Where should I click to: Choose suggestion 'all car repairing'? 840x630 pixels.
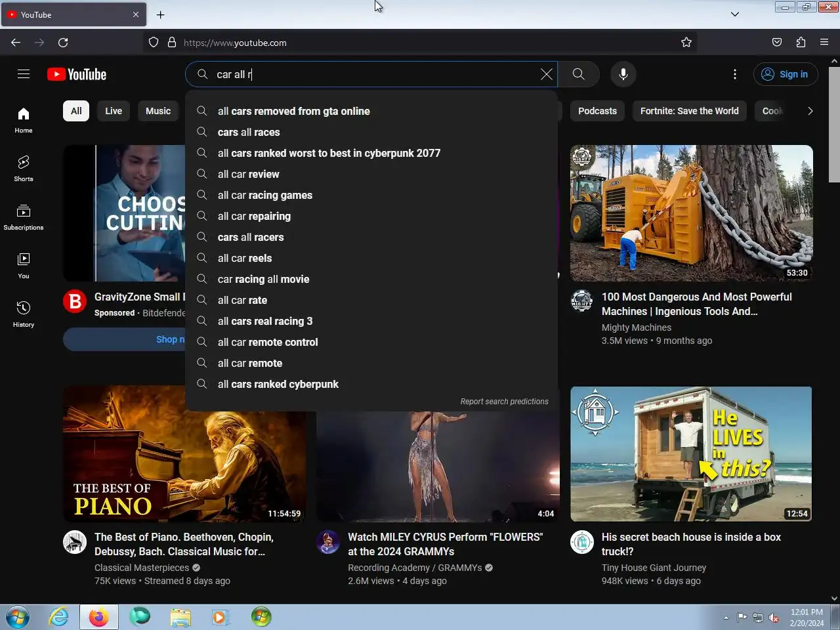371,216
